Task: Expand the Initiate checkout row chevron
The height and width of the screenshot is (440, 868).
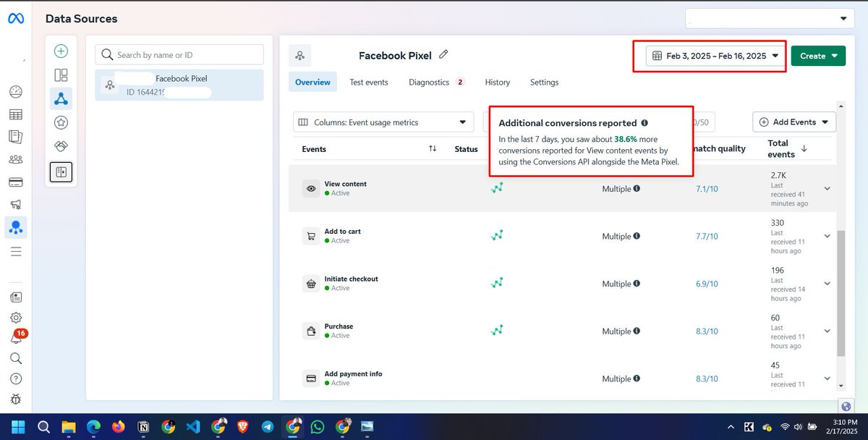Action: 827,284
